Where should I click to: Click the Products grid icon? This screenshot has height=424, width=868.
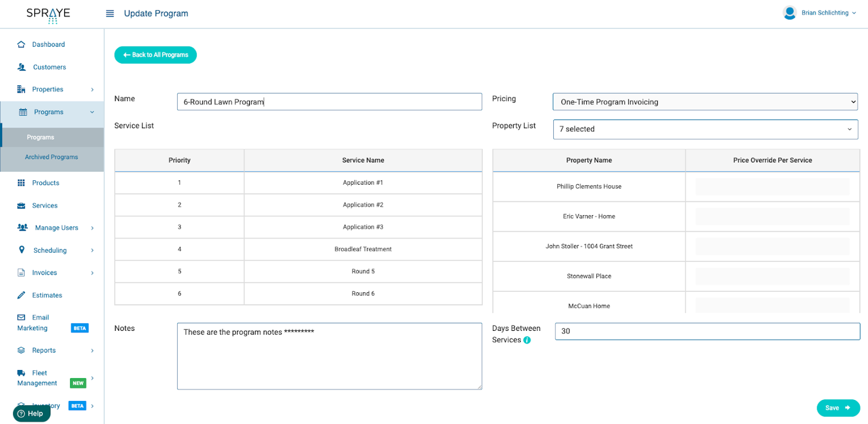(x=21, y=183)
